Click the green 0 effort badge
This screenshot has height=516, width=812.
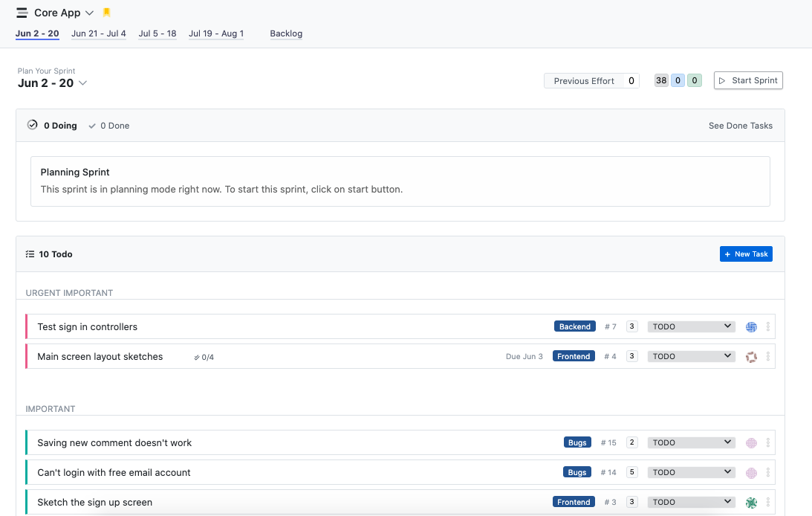695,80
